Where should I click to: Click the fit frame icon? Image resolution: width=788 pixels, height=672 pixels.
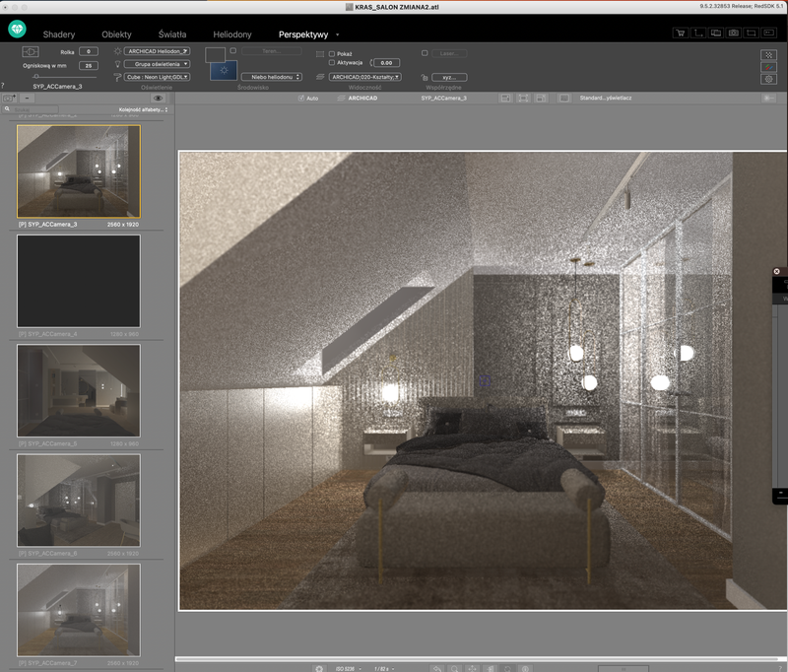coord(523,98)
